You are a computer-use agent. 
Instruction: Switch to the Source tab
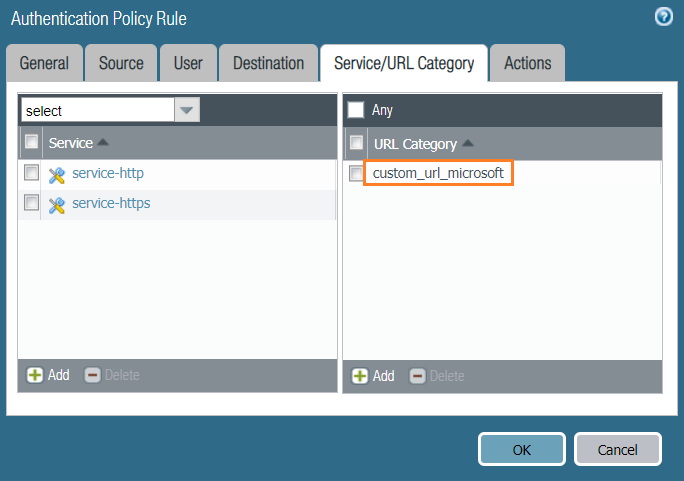tap(121, 63)
